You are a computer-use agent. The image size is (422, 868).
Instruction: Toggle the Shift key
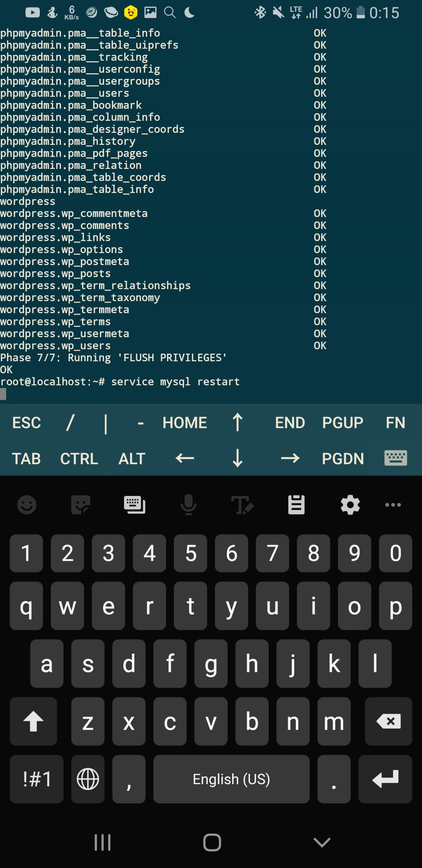33,721
